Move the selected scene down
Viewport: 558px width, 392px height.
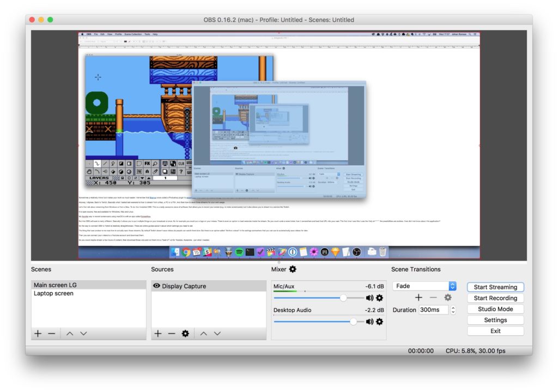coord(83,334)
